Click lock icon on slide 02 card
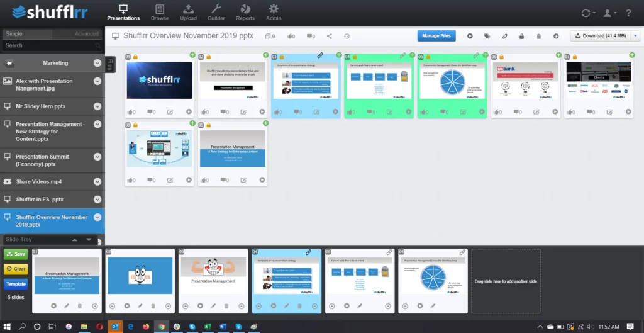The image size is (644, 333). point(208,57)
